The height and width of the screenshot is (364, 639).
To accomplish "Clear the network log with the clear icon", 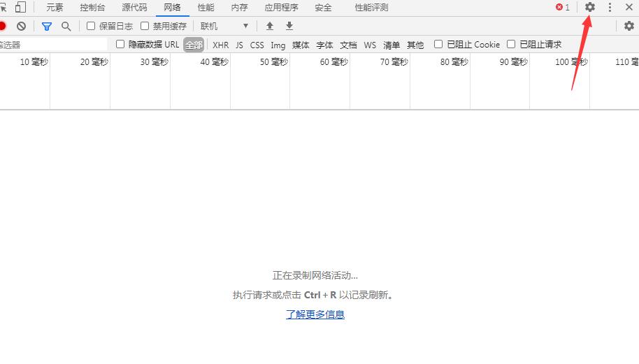I will [21, 26].
